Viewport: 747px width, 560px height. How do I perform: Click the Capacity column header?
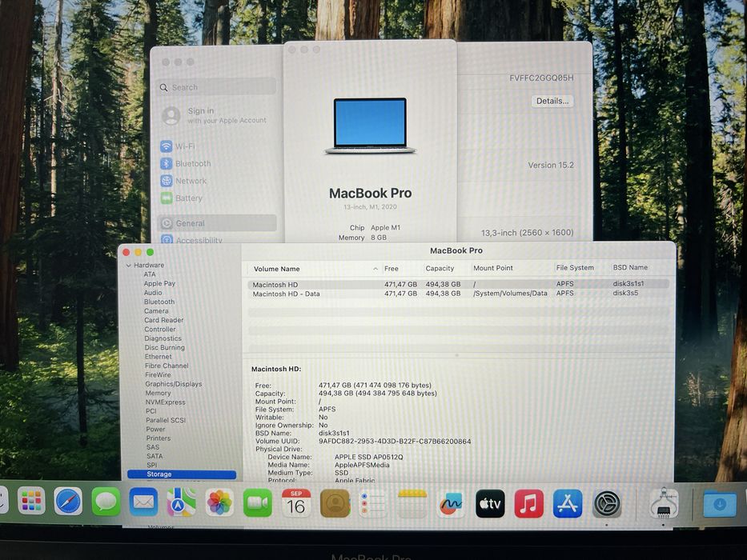[440, 269]
